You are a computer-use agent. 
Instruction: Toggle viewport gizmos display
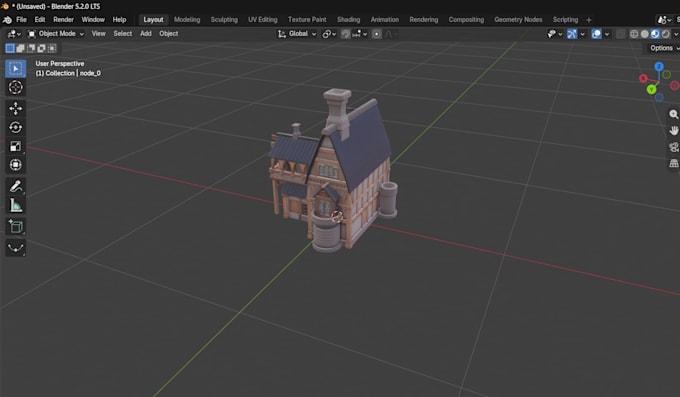point(572,34)
